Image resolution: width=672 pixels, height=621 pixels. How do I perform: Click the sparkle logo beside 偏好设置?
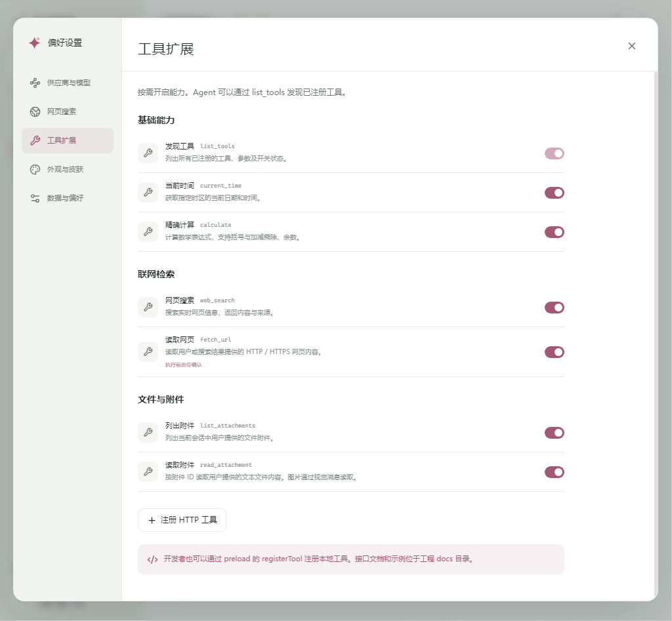click(x=35, y=43)
